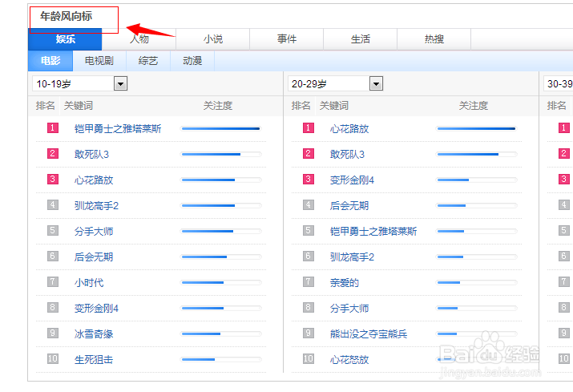Click rank 10 badge beside 生死狙击
Image resolution: width=573 pixels, height=392 pixels.
[53, 358]
